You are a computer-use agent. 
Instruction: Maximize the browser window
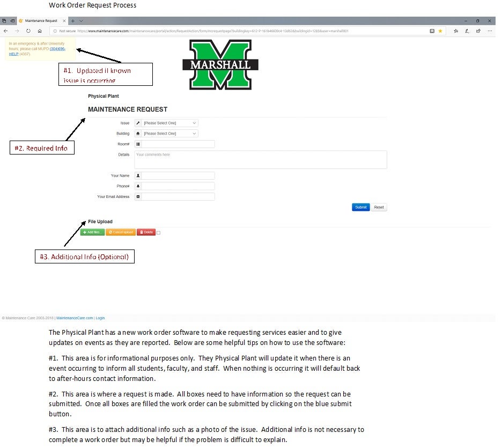[x=478, y=21]
